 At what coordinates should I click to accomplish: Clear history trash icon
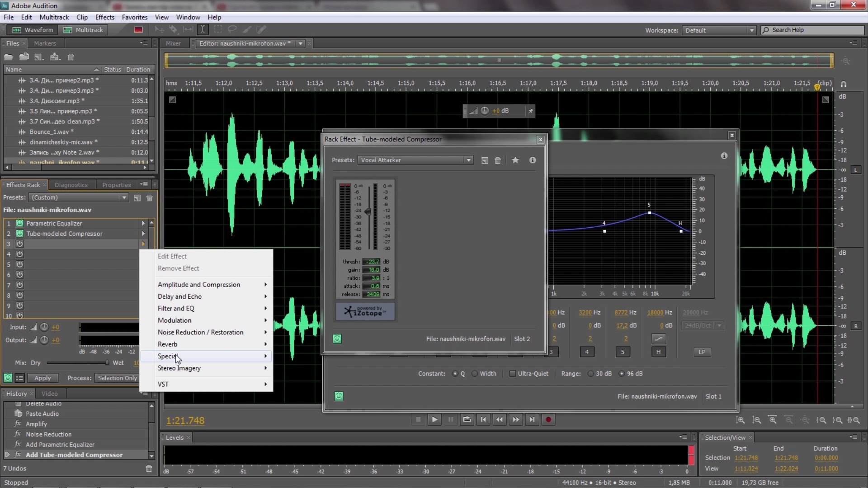(x=149, y=469)
